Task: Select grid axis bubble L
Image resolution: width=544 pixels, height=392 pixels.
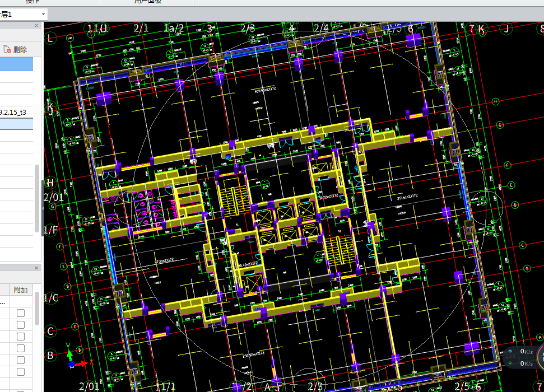Action: (50, 38)
